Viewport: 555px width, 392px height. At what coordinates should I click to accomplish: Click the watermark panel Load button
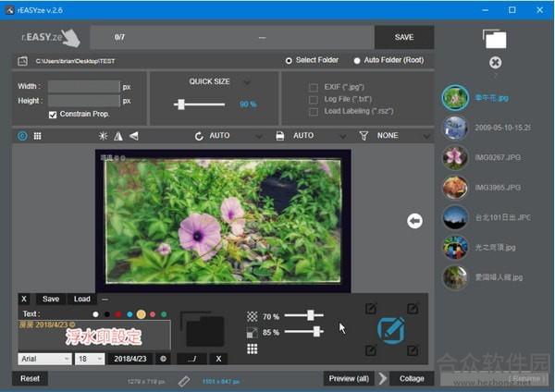[82, 299]
